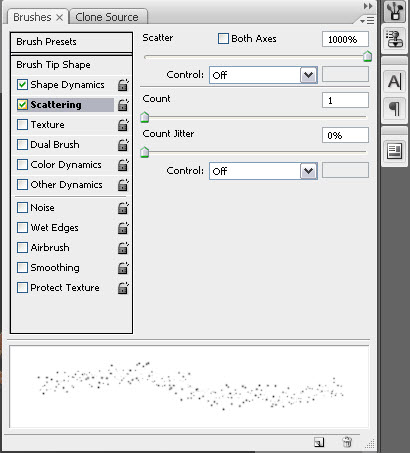This screenshot has width=410, height=453.
Task: Uncheck the Shape Dynamics checkbox
Action: [22, 85]
